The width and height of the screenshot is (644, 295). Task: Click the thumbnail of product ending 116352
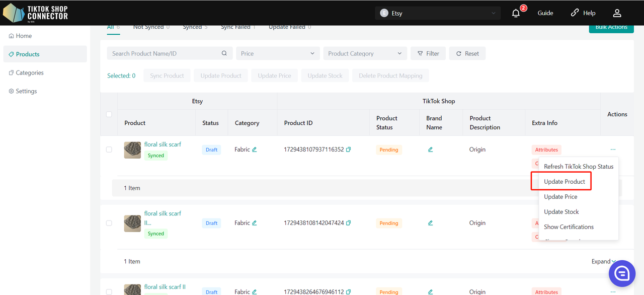[x=132, y=150]
